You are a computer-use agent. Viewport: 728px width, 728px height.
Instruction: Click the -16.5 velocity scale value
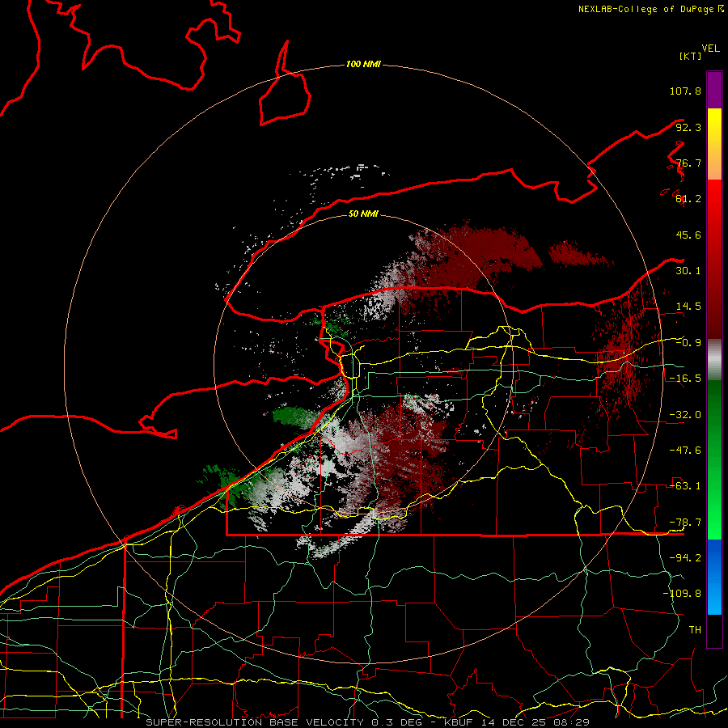685,379
